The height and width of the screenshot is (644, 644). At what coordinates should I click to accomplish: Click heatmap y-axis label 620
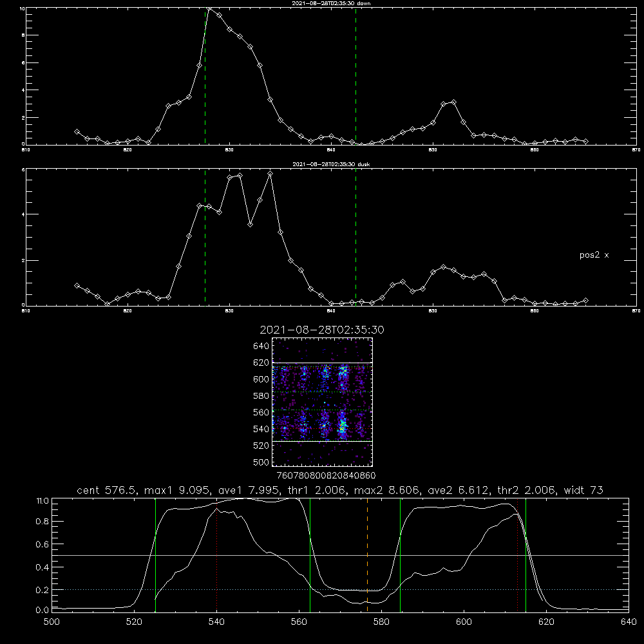point(261,363)
